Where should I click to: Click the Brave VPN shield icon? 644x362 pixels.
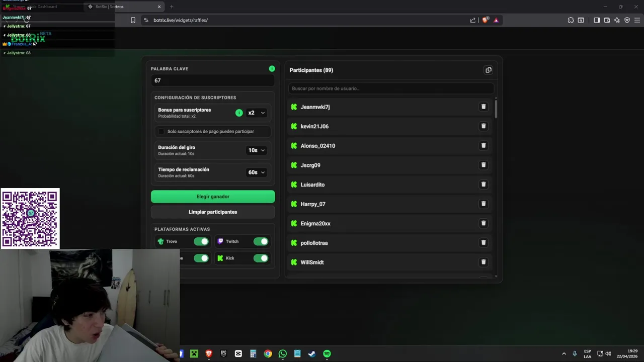tap(627, 20)
